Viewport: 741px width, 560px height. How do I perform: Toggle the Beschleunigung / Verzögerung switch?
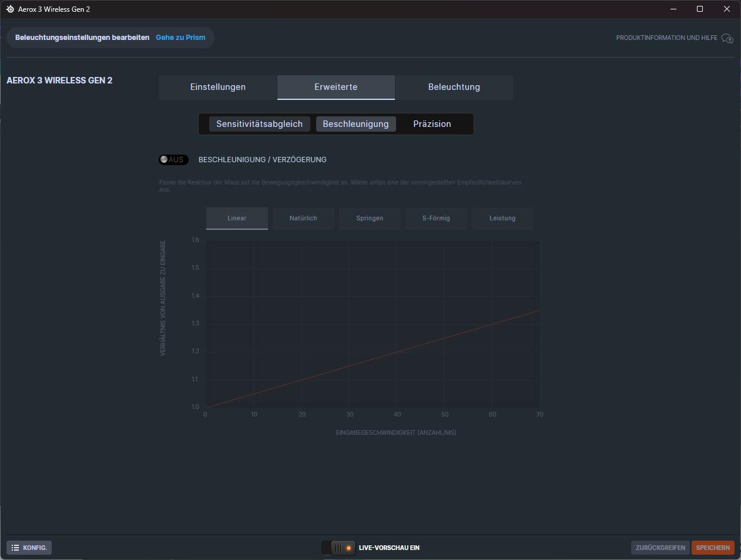[x=173, y=160]
